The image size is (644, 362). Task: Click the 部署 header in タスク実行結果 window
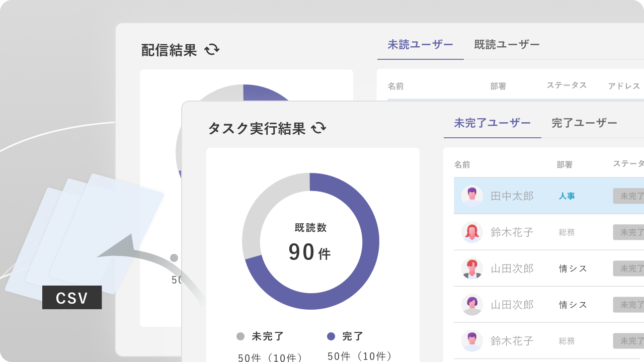pos(565,164)
